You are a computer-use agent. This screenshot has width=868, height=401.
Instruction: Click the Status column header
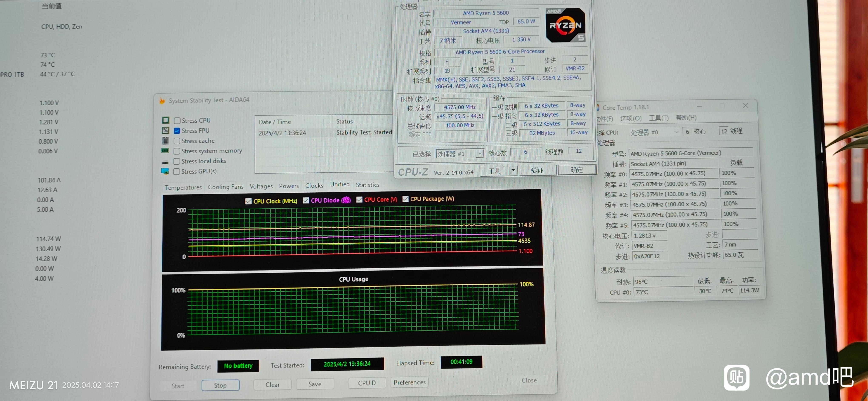click(x=344, y=121)
